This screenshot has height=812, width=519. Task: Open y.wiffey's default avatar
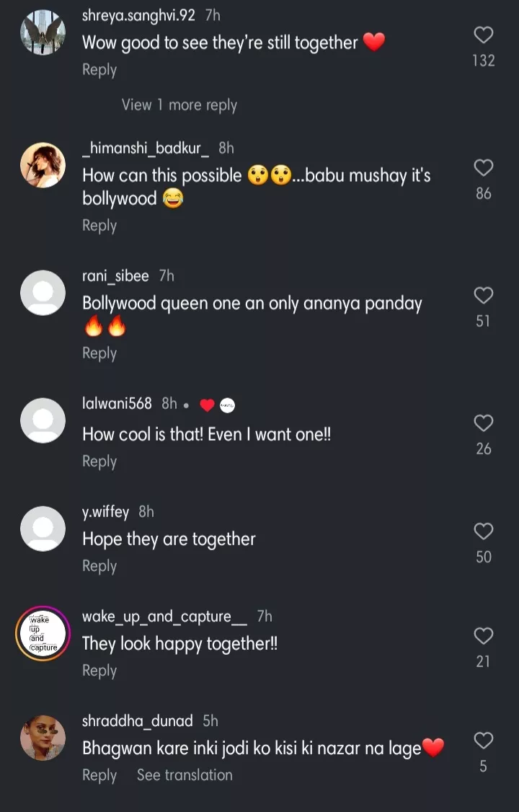pyautogui.click(x=43, y=529)
